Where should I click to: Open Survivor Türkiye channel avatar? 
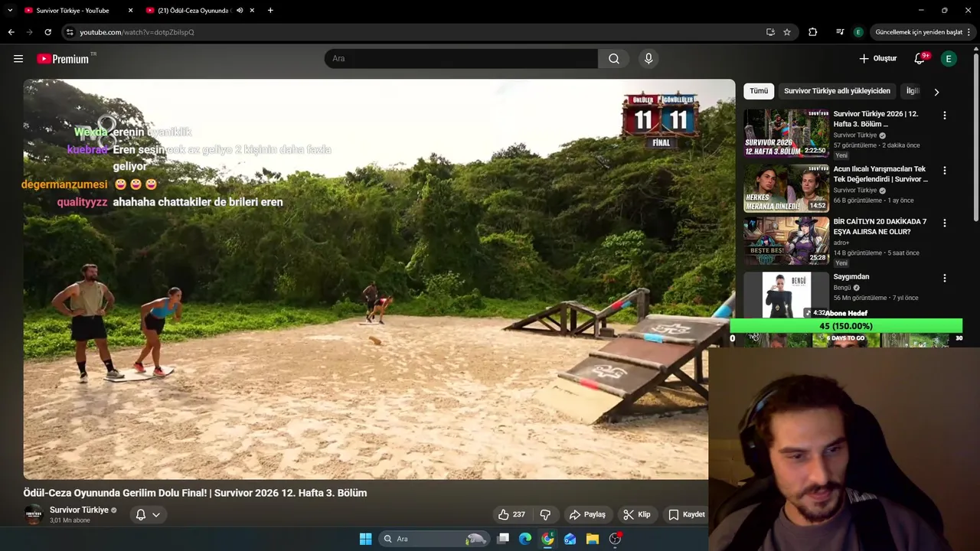[x=33, y=514]
